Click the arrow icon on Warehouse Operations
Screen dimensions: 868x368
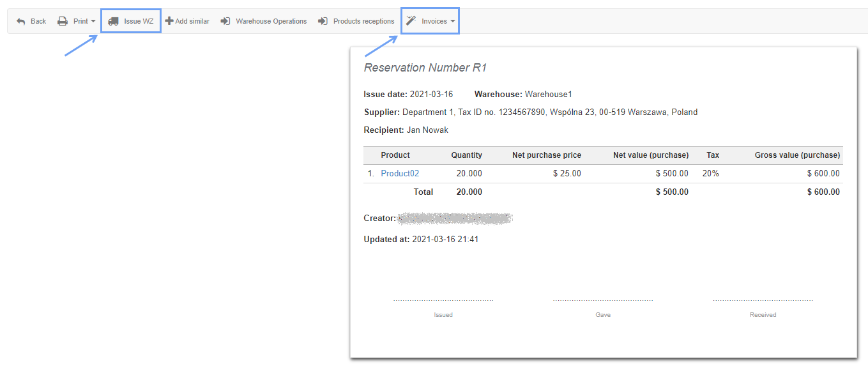pos(224,20)
